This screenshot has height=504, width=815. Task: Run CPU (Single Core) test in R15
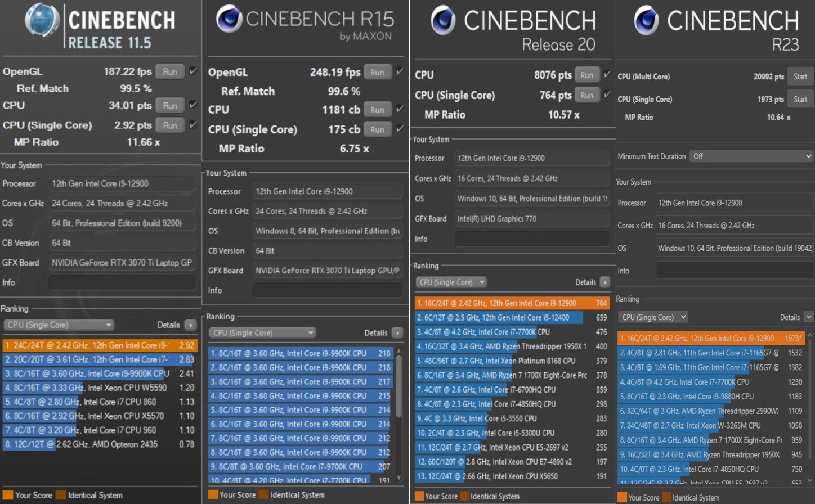tap(377, 129)
